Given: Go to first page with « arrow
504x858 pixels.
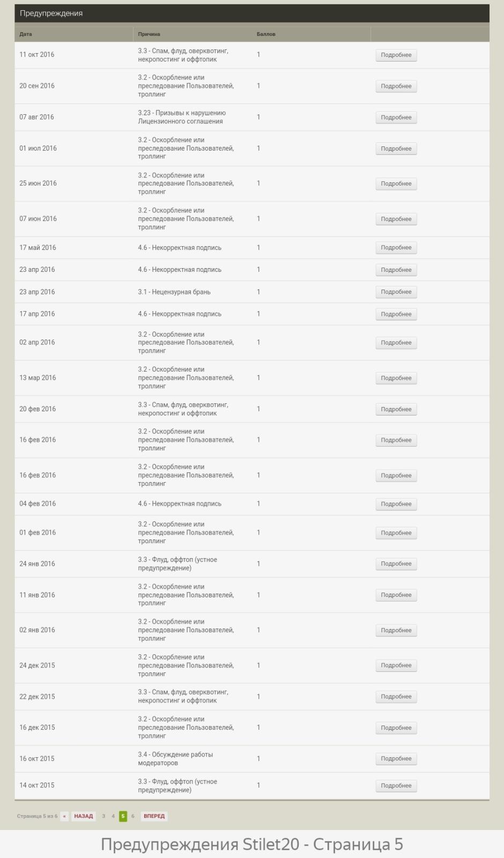Looking at the screenshot, I should (x=64, y=816).
